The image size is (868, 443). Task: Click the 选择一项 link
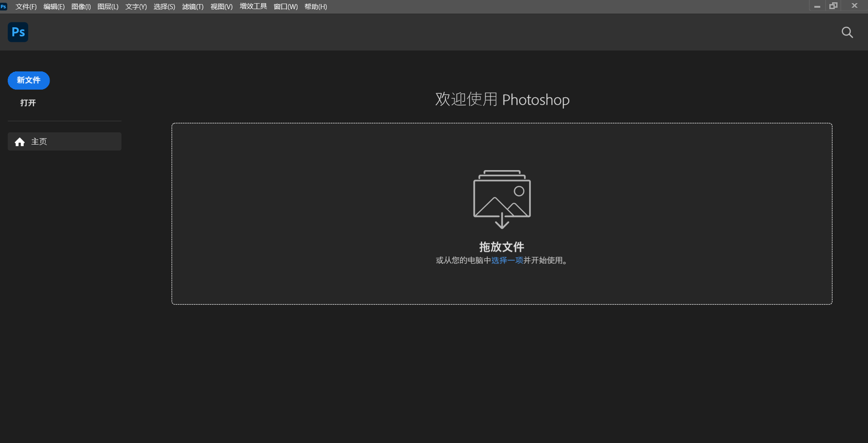click(506, 261)
